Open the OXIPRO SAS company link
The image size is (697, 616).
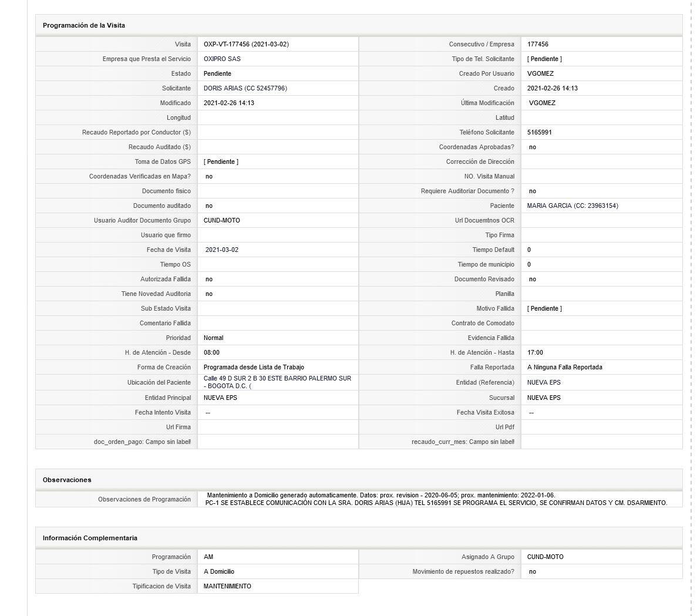[222, 59]
